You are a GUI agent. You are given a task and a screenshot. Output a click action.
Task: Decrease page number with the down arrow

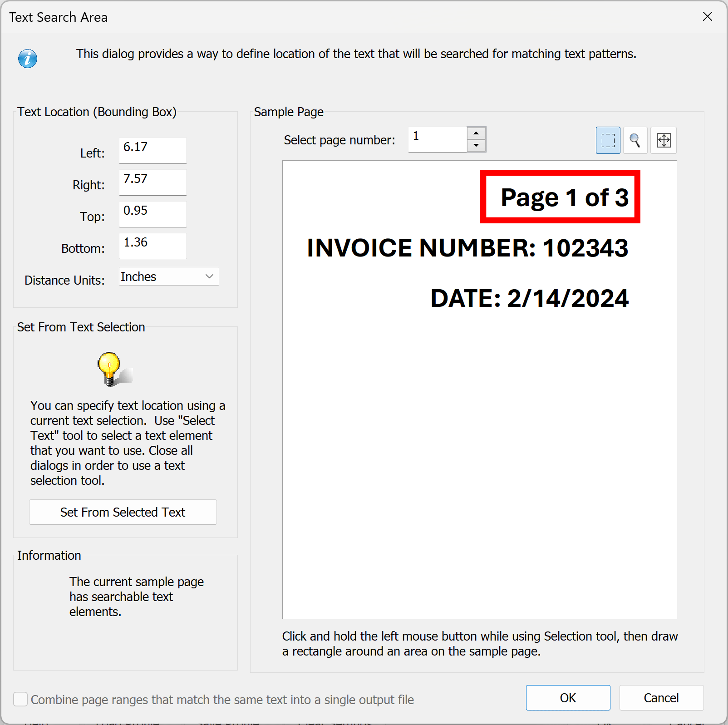tap(476, 146)
